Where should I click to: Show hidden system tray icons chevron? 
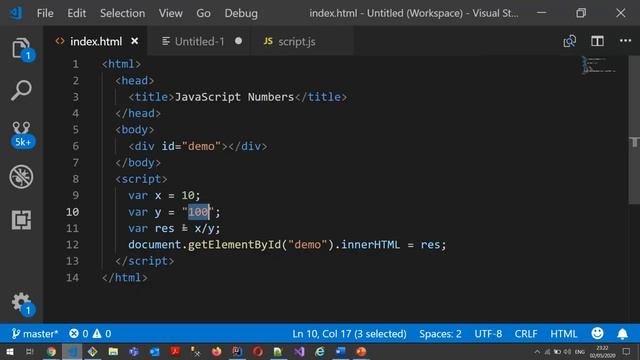(x=537, y=352)
